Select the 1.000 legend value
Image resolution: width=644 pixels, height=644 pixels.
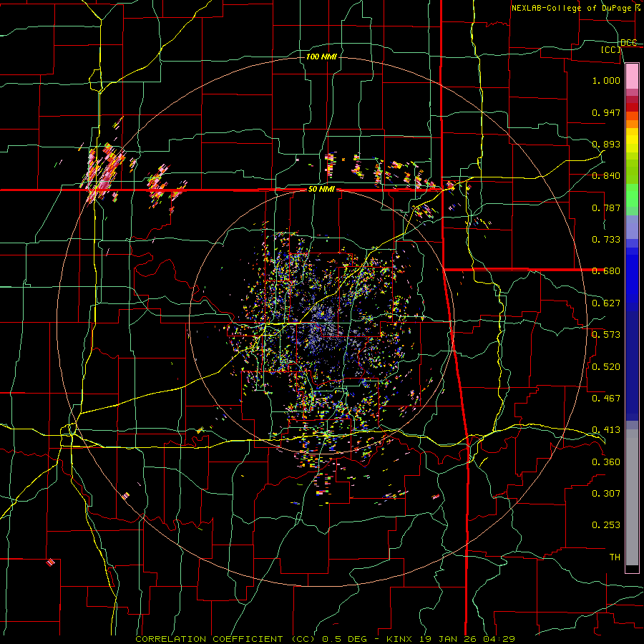pos(606,81)
